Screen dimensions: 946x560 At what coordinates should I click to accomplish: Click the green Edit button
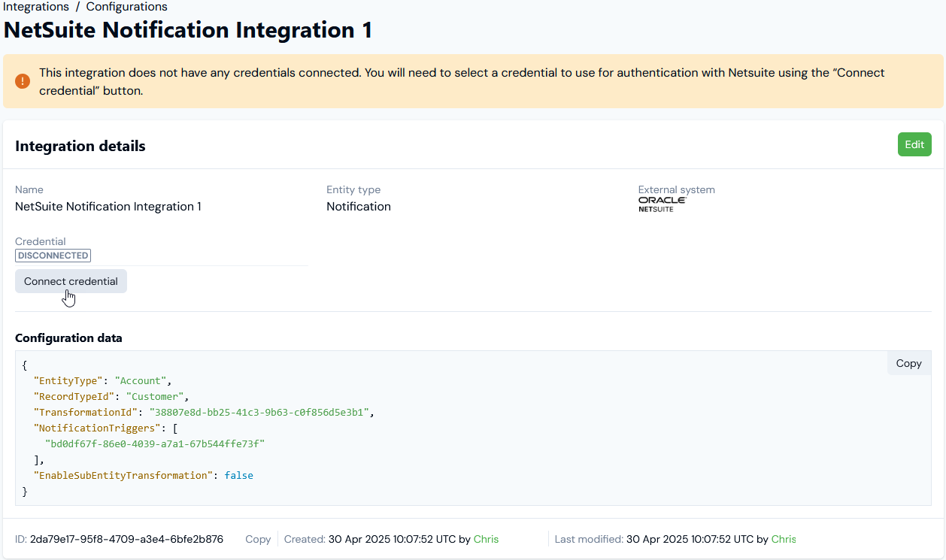(x=914, y=144)
